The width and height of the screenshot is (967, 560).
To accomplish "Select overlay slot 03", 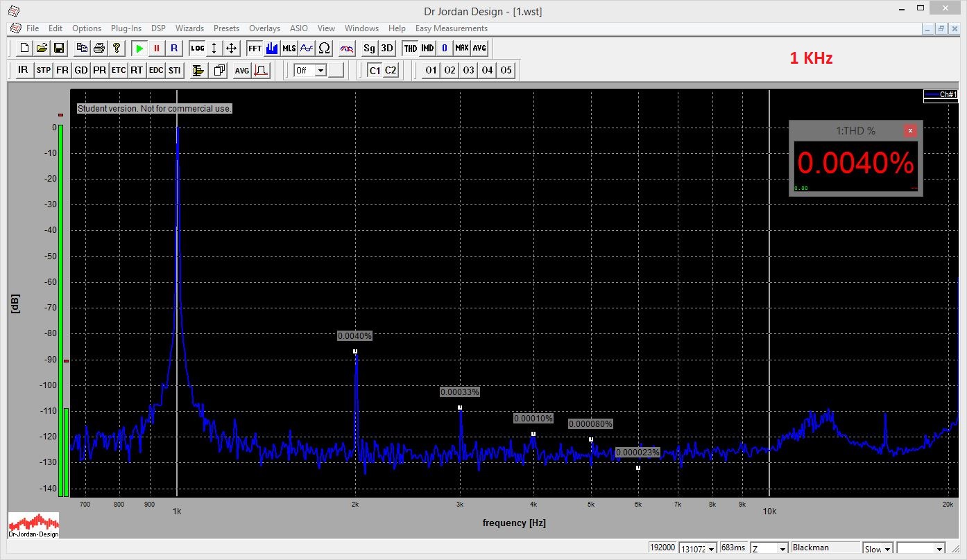I will (x=469, y=70).
